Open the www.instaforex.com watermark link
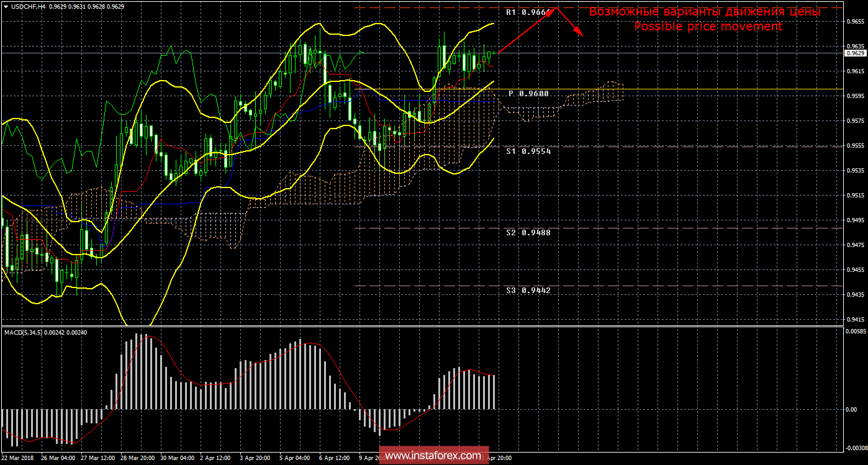The width and height of the screenshot is (868, 465). 433,456
